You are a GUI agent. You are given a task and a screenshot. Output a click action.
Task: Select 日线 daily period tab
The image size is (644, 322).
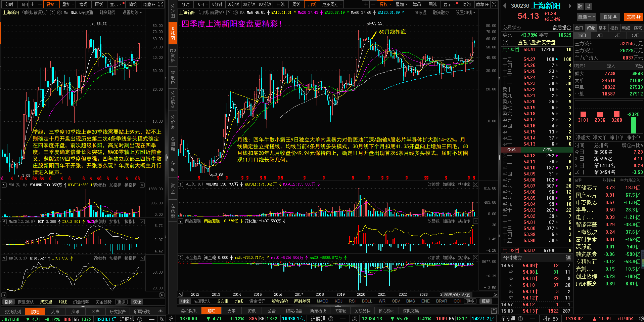[280, 4]
